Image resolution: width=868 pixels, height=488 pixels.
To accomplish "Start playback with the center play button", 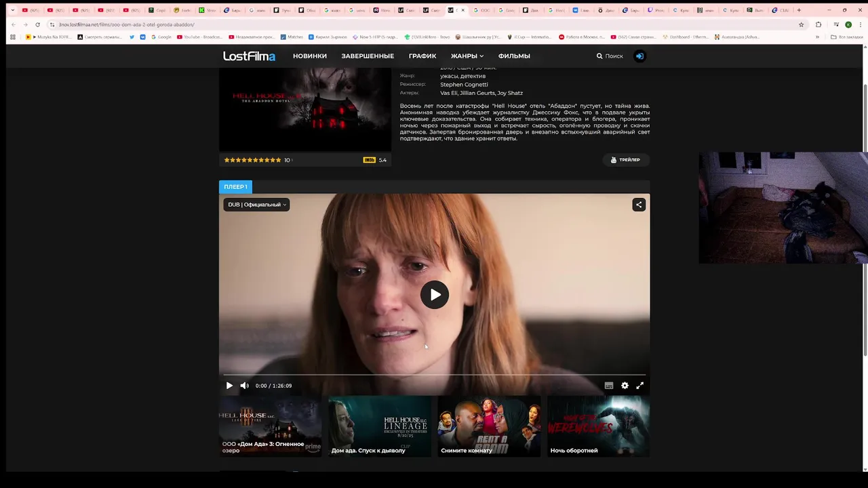I will click(435, 295).
